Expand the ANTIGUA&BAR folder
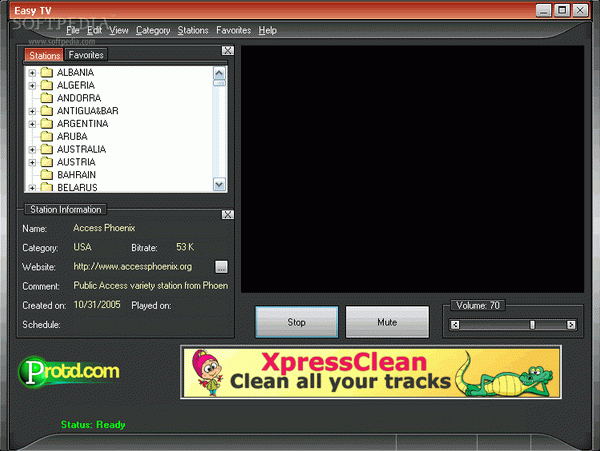The height and width of the screenshot is (451, 600). [x=32, y=111]
